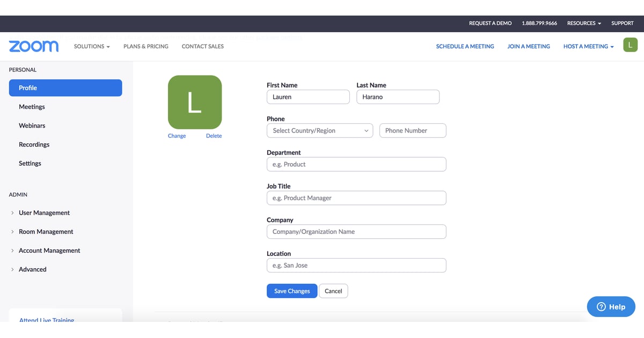The width and height of the screenshot is (644, 338).
Task: Select Recordings in the sidebar
Action: tap(34, 144)
